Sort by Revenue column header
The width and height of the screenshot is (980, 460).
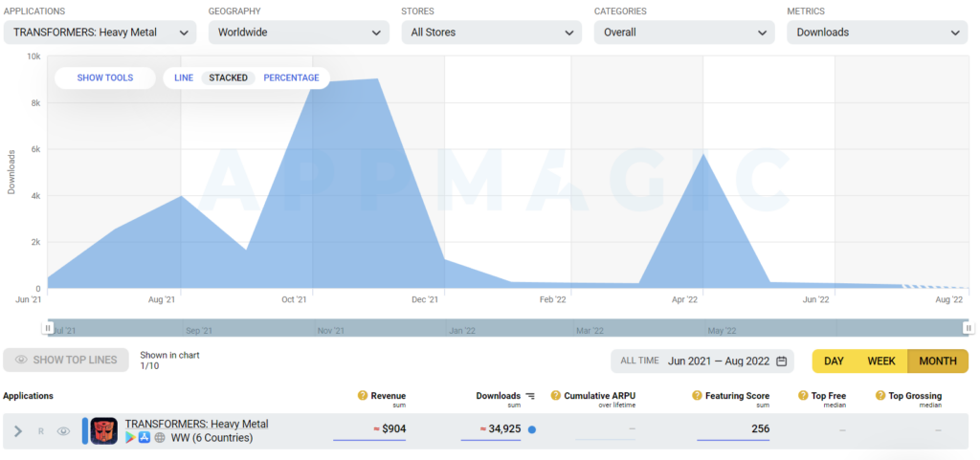coord(389,396)
